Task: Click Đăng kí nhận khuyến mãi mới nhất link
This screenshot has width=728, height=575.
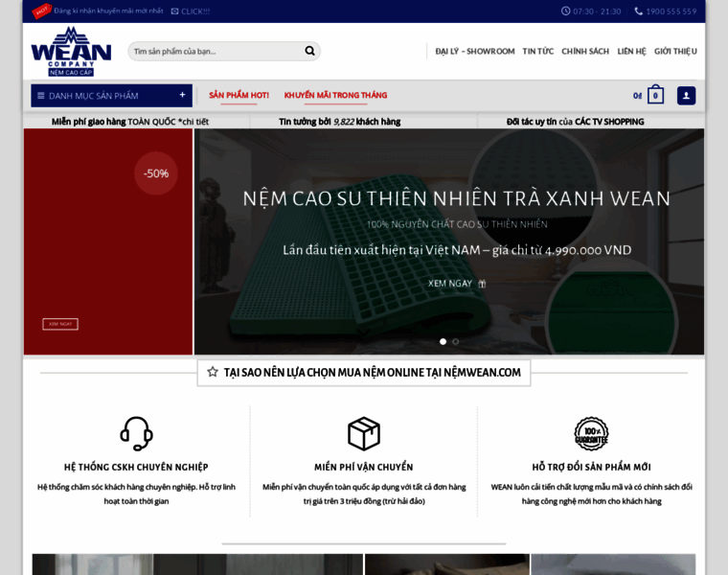Action: tap(108, 11)
